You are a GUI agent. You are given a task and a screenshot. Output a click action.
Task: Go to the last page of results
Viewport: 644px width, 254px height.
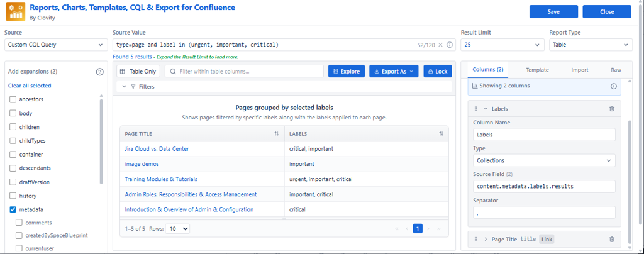tap(438, 229)
